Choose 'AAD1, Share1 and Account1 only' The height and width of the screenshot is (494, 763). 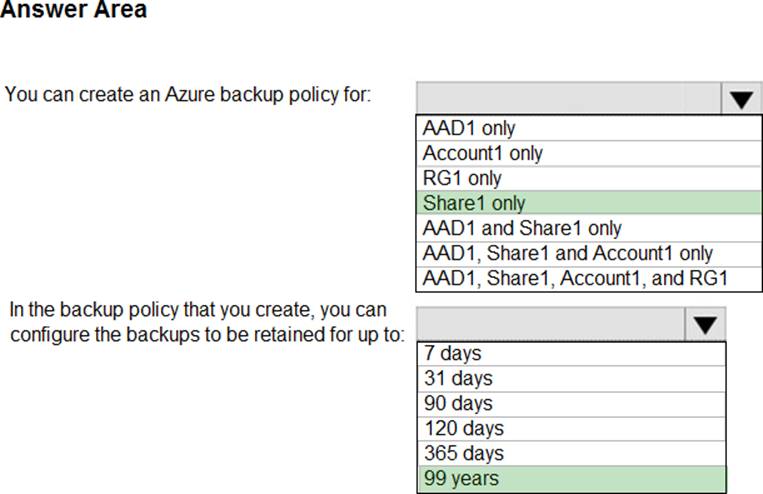567,253
